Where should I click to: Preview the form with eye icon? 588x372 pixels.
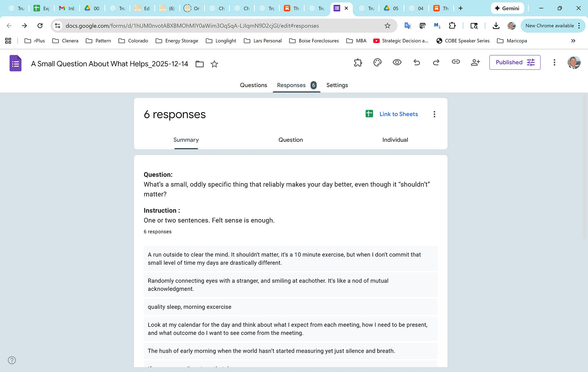click(397, 62)
